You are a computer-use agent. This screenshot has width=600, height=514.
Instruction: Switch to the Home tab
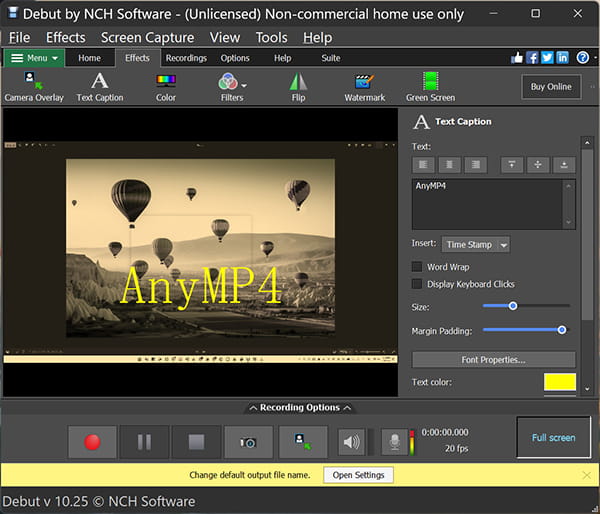click(x=90, y=58)
